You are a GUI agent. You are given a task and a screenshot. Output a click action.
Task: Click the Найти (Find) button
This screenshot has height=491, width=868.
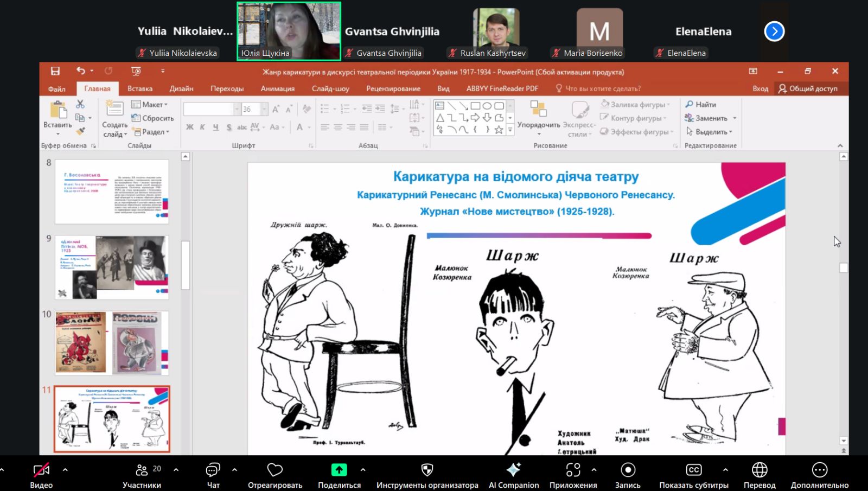click(x=701, y=104)
